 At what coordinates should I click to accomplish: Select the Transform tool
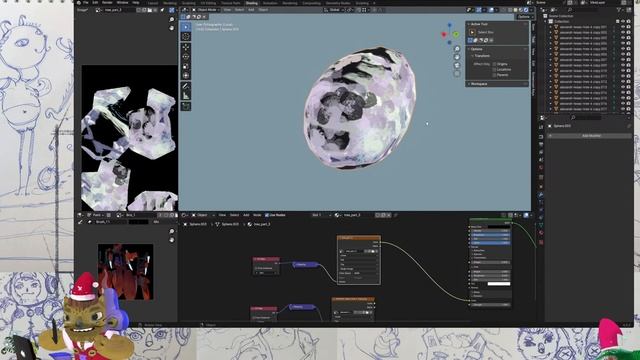click(186, 76)
